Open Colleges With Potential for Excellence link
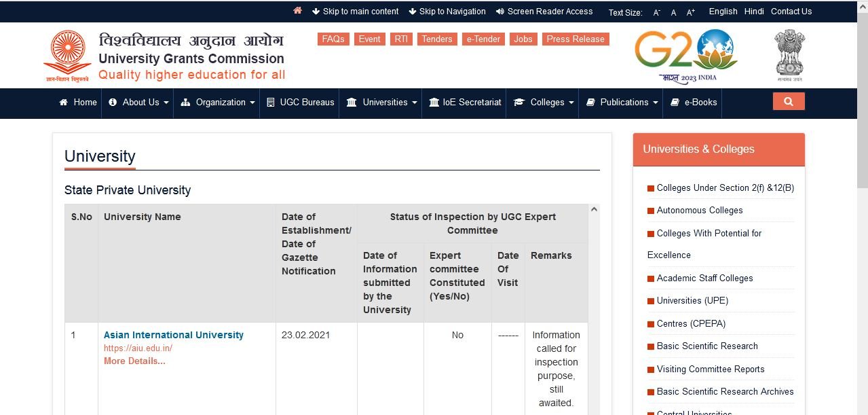The width and height of the screenshot is (868, 415). pyautogui.click(x=704, y=244)
